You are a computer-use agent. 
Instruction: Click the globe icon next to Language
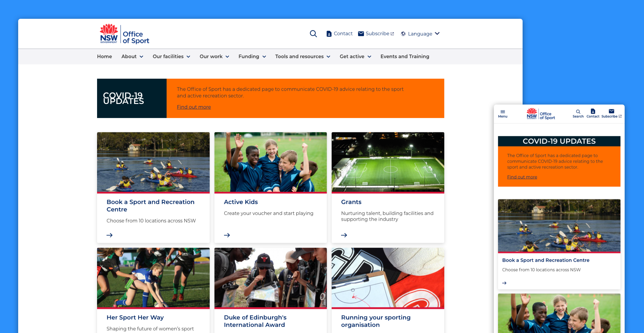pyautogui.click(x=403, y=34)
